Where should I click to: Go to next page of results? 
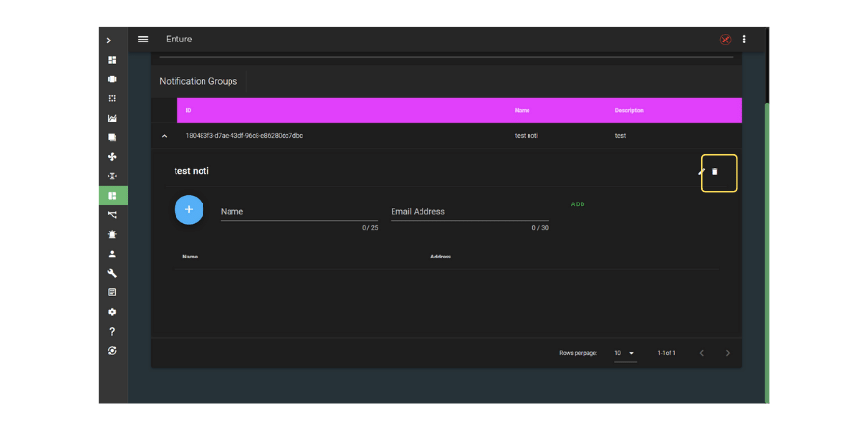click(727, 353)
